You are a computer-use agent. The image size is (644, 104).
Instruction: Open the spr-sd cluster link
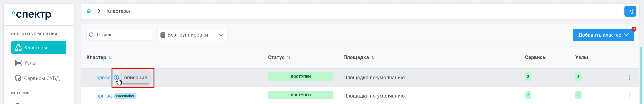[x=103, y=77]
